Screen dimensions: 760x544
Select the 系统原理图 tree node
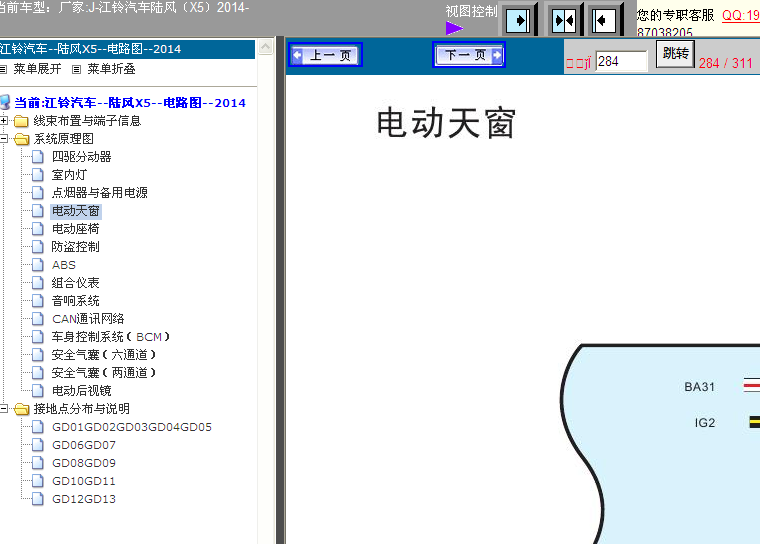coord(63,139)
